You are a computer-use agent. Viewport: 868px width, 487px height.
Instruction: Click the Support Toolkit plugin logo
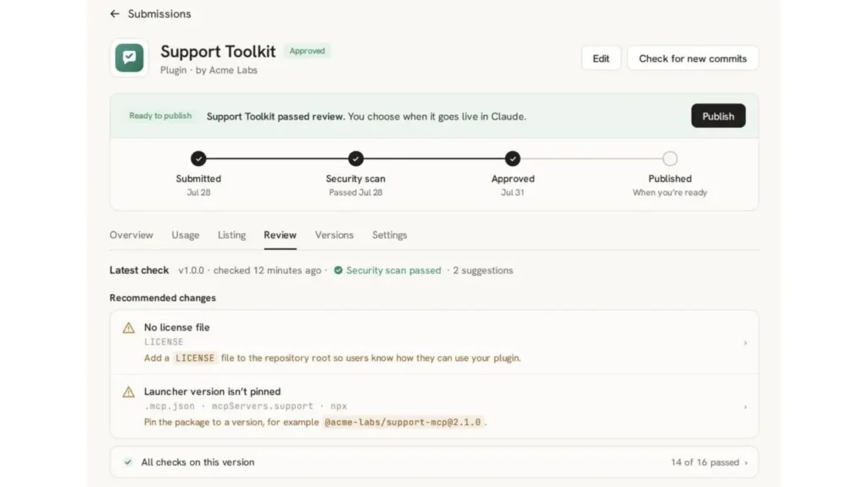click(x=129, y=58)
